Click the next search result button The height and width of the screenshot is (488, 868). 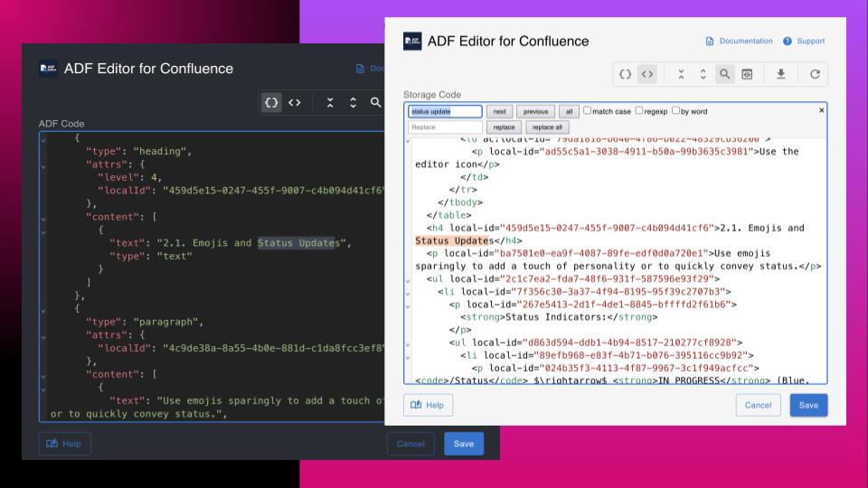[x=499, y=111]
